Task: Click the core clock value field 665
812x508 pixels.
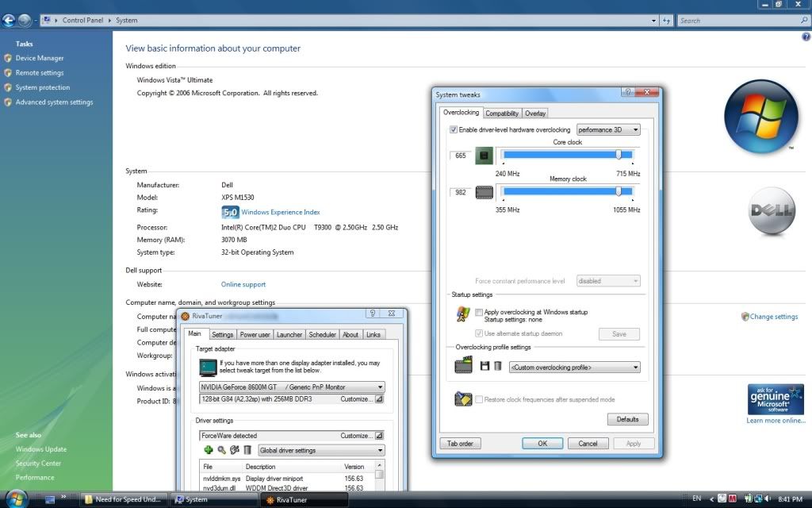Action: click(x=461, y=156)
